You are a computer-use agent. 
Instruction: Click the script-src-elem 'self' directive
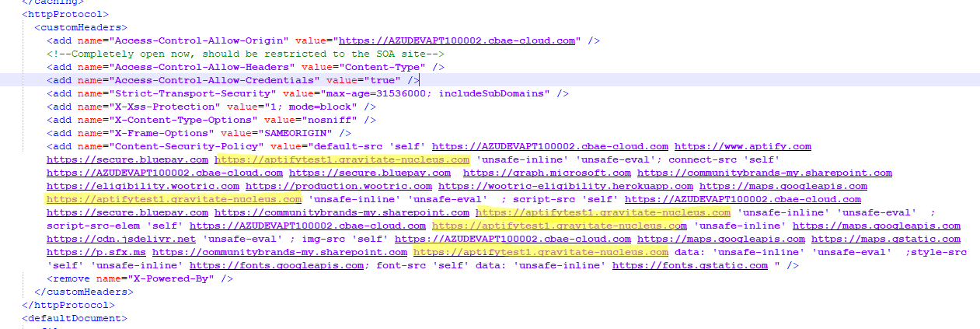[115, 225]
